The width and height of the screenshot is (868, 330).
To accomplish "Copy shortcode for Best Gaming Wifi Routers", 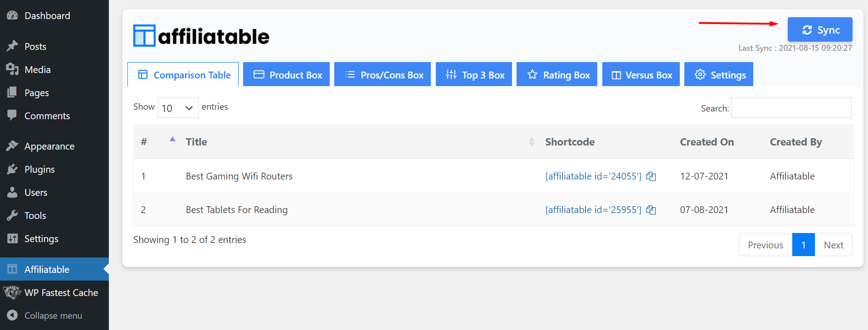I will [x=651, y=176].
